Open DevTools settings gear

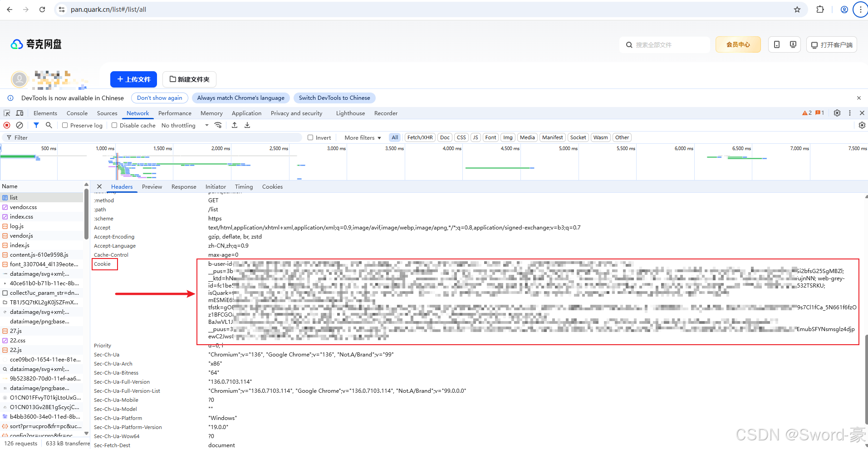pyautogui.click(x=837, y=113)
